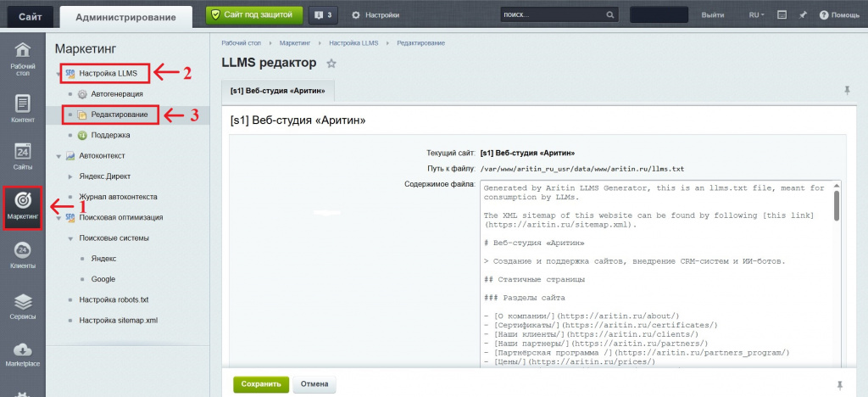Image resolution: width=868 pixels, height=397 pixels.
Task: Click the panel layout icon next to RU
Action: tap(782, 15)
